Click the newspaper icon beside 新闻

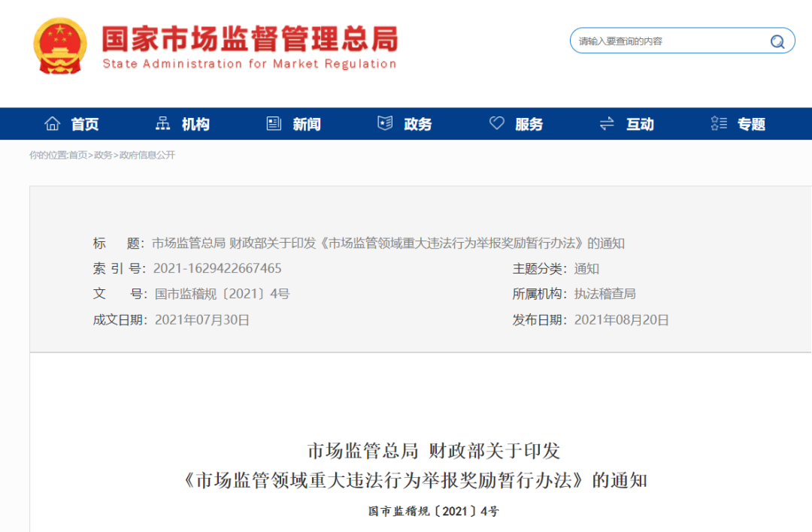tap(274, 124)
